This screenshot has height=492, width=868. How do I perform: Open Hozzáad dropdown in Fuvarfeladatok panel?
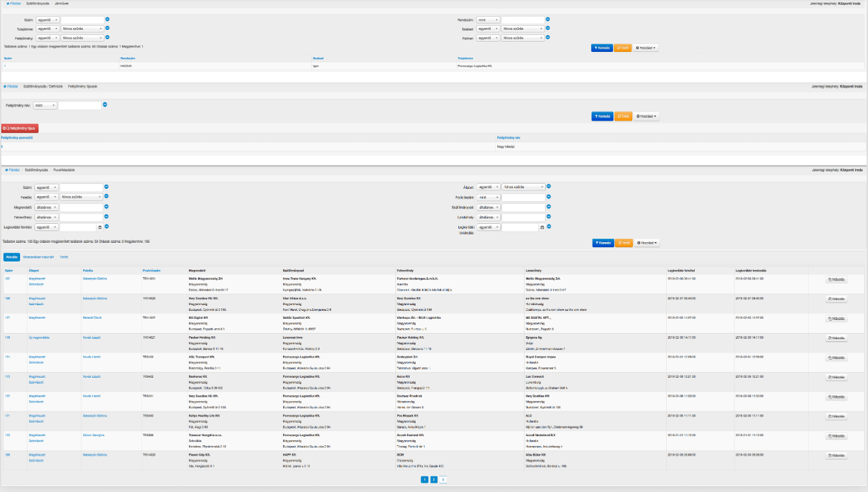coord(646,243)
